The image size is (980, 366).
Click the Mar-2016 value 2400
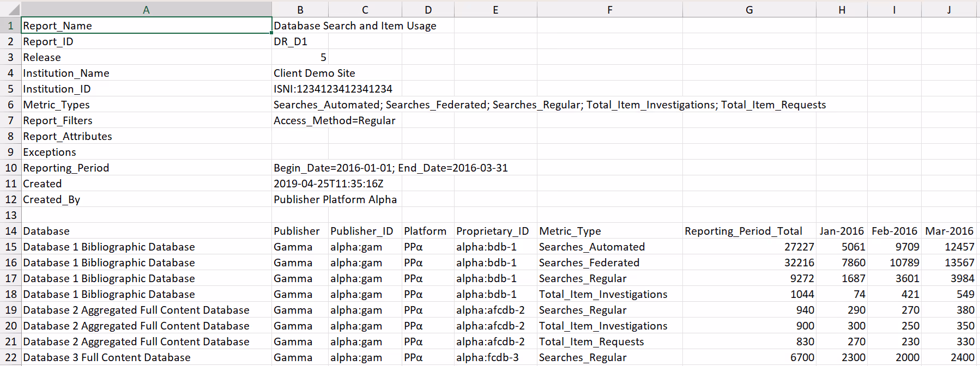click(949, 357)
